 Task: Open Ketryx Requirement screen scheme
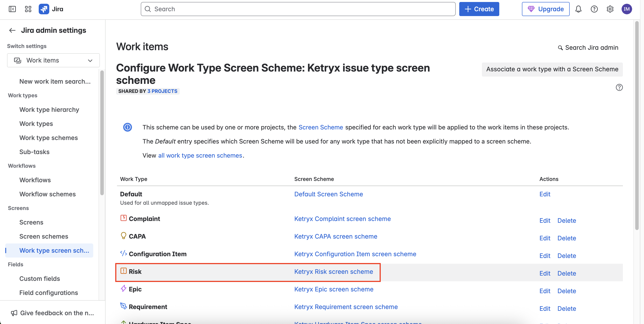coord(346,307)
